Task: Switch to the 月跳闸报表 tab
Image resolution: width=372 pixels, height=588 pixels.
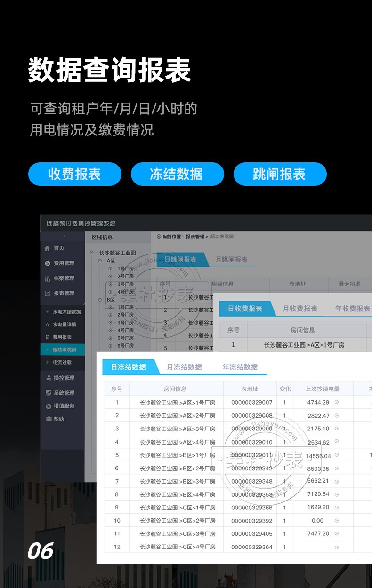Action: (x=231, y=260)
